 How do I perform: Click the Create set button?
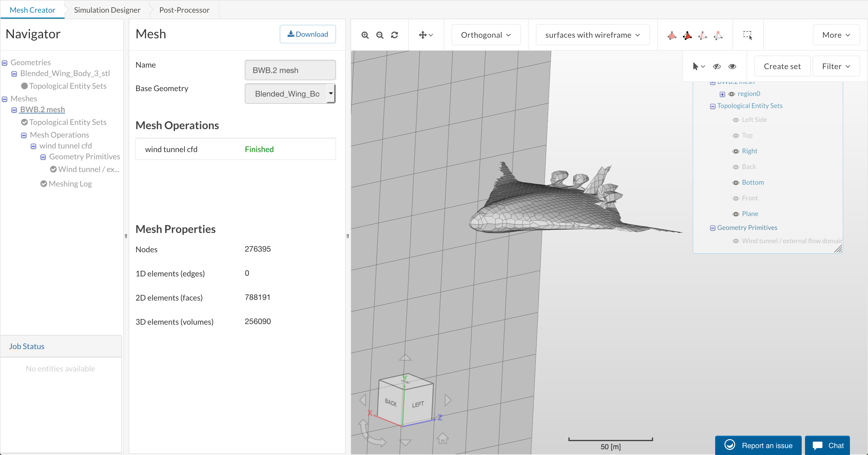click(782, 66)
